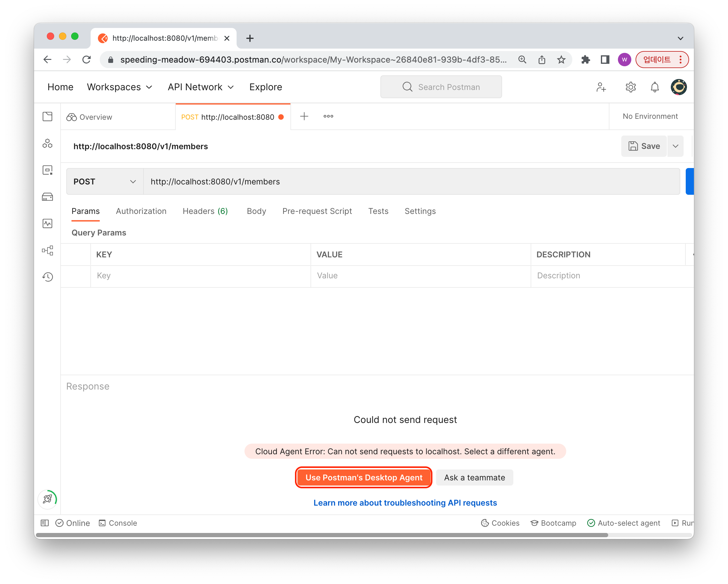Viewport: 728px width, 584px height.
Task: Toggle the Console panel
Action: pos(118,523)
